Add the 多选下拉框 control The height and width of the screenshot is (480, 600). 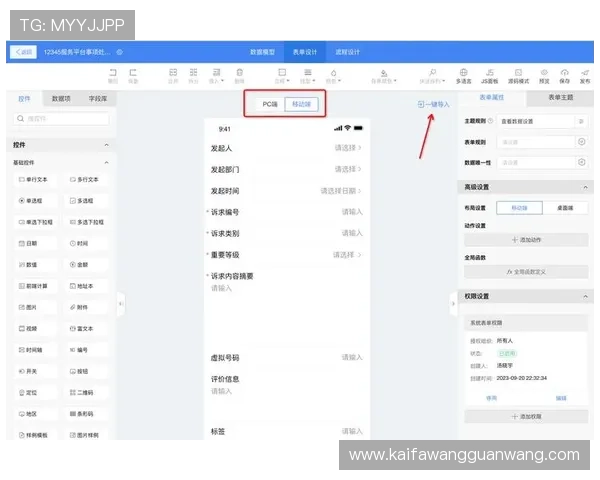click(86, 222)
